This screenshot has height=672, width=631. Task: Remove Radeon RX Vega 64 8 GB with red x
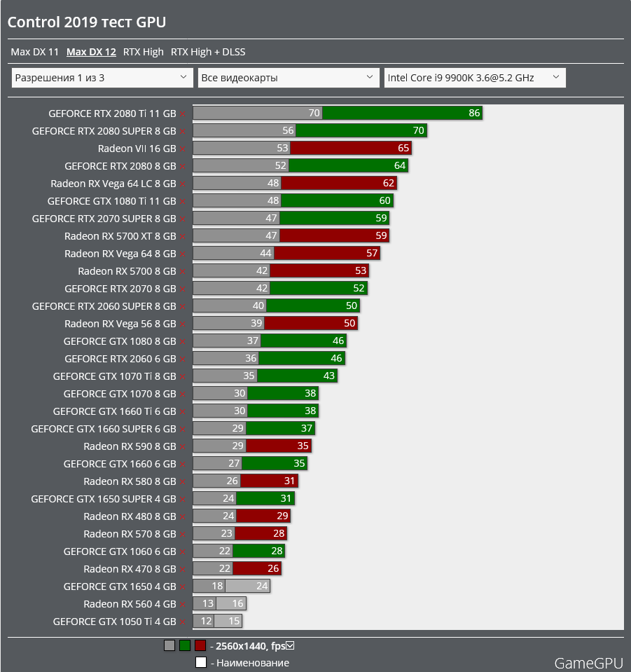183,254
